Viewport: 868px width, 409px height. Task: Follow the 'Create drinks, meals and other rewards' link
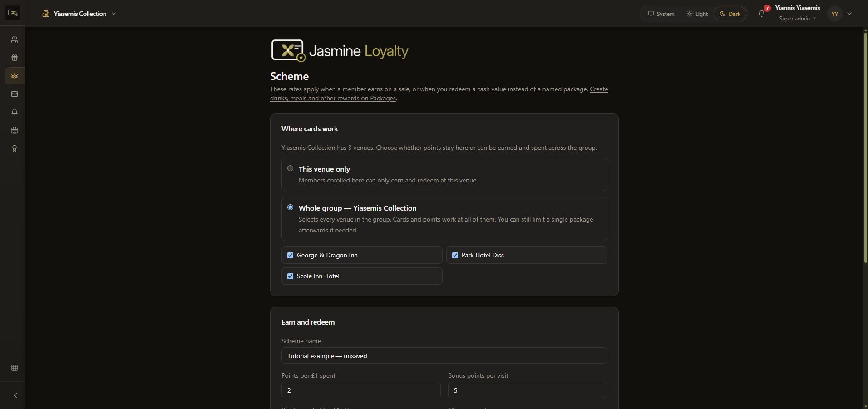pyautogui.click(x=439, y=94)
